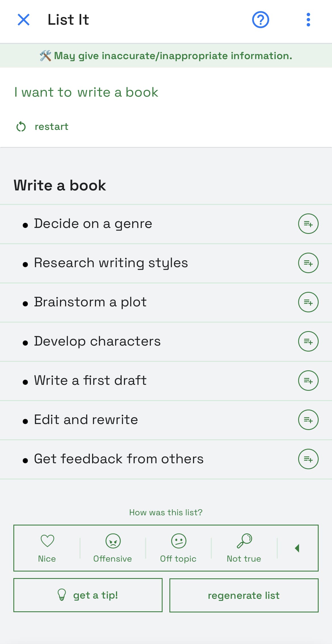Mark the list as Offensive
Image resolution: width=332 pixels, height=644 pixels.
tap(113, 548)
